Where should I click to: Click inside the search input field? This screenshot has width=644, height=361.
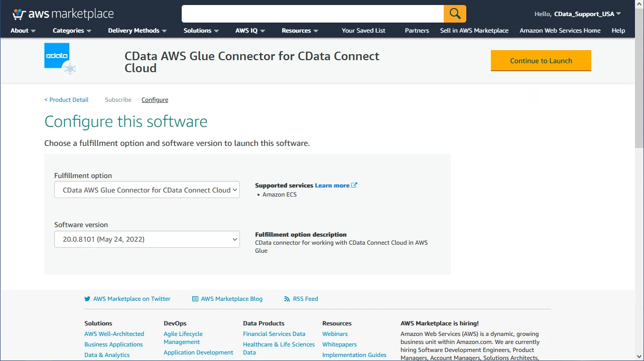311,14
